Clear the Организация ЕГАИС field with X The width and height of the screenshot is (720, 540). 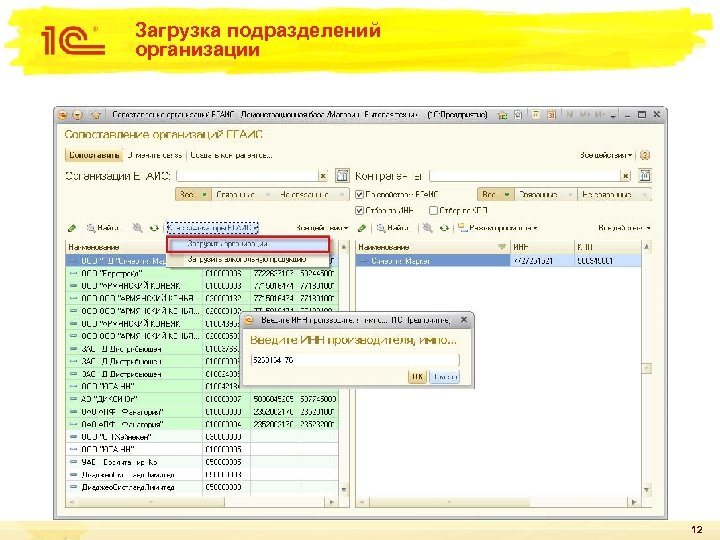click(x=323, y=176)
